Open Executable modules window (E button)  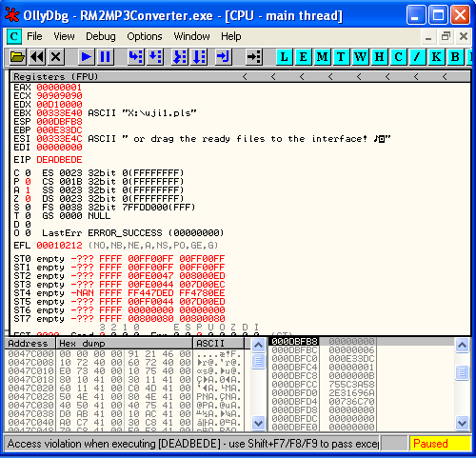click(304, 57)
